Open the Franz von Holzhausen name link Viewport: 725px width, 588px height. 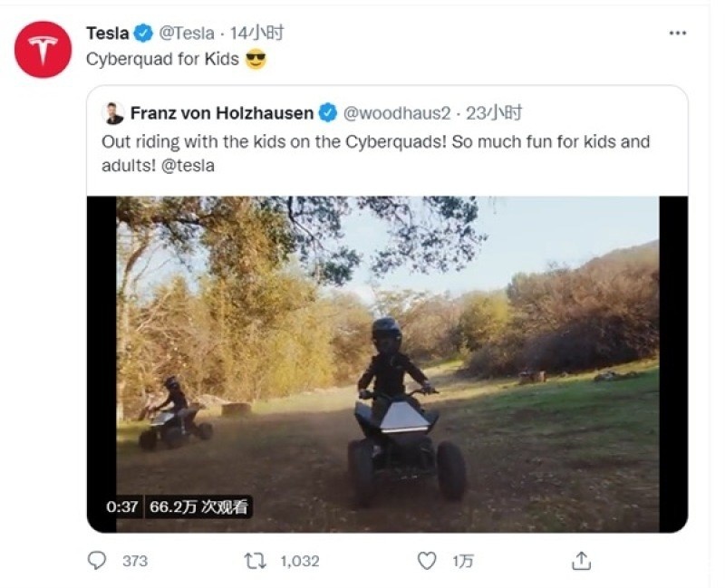[222, 113]
